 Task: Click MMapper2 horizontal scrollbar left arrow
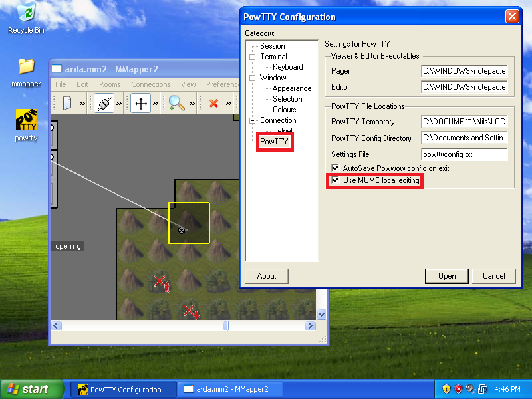click(56, 326)
